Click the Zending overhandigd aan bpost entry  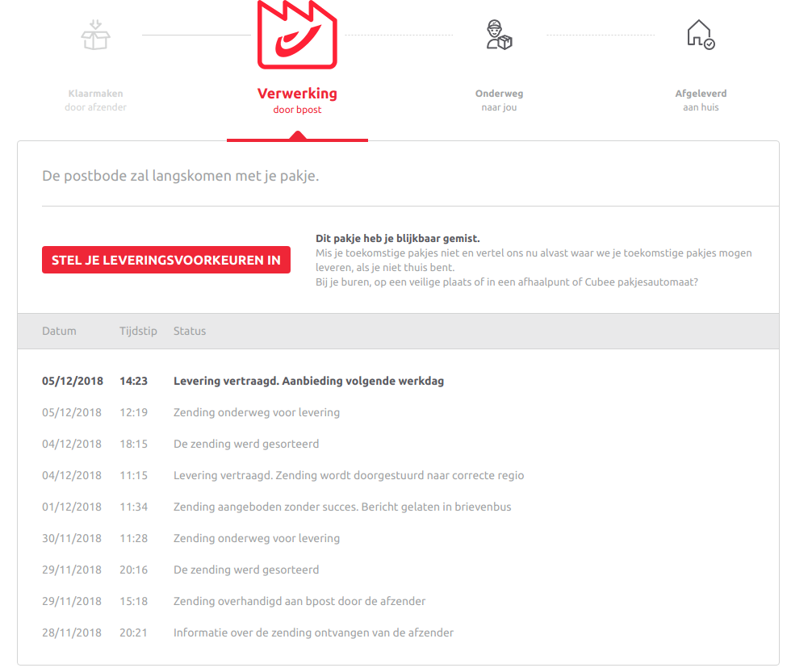(x=299, y=601)
